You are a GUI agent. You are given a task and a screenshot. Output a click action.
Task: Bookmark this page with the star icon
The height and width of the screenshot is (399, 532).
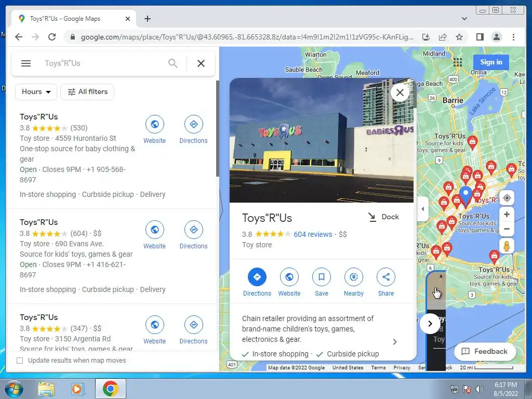[459, 37]
